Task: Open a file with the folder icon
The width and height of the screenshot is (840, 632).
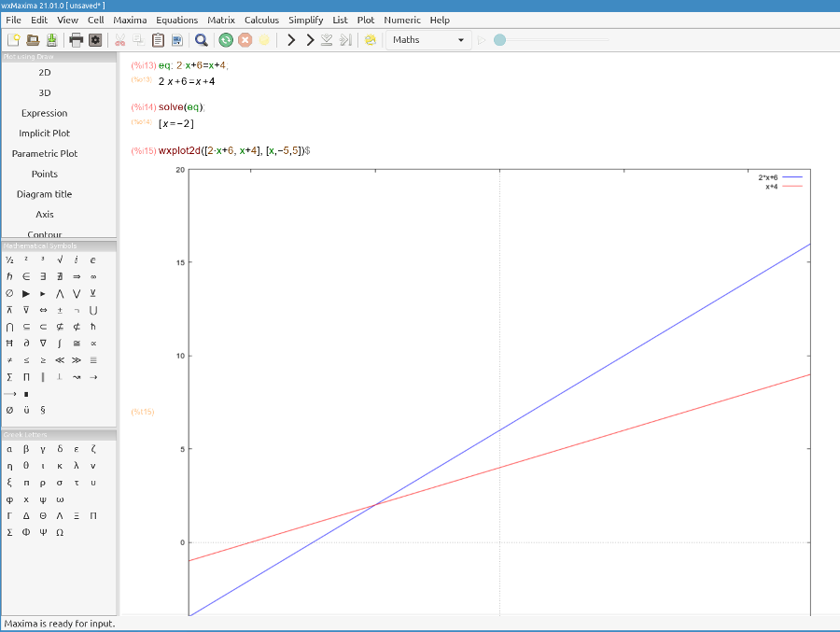Action: 33,39
